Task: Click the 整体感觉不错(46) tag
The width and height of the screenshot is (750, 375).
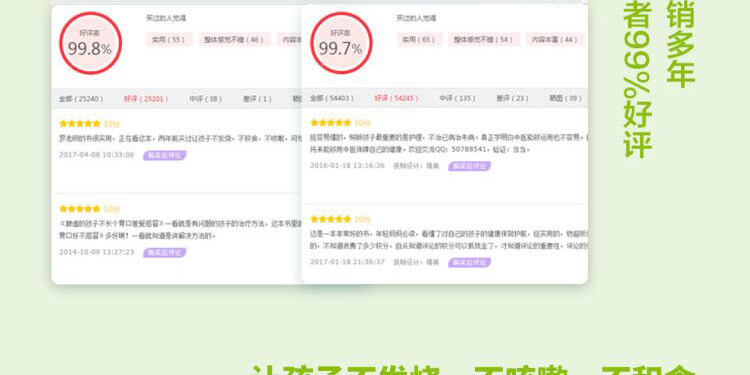Action: [234, 40]
